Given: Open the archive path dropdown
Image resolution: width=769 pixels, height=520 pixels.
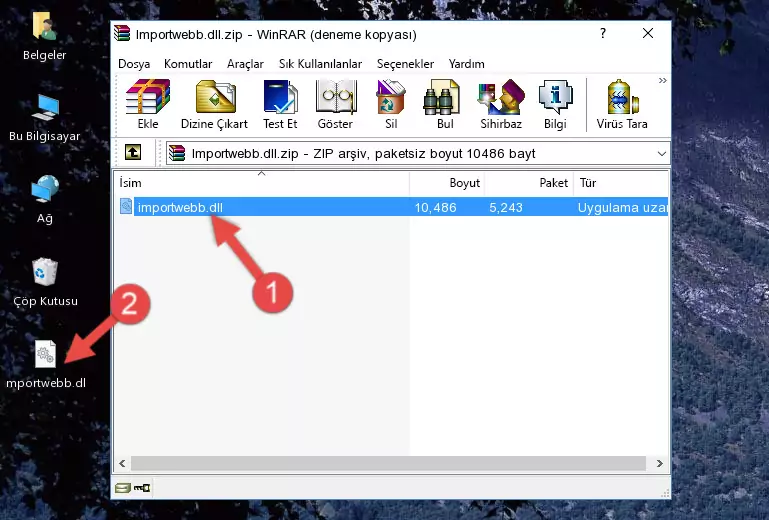Looking at the screenshot, I should tap(662, 154).
